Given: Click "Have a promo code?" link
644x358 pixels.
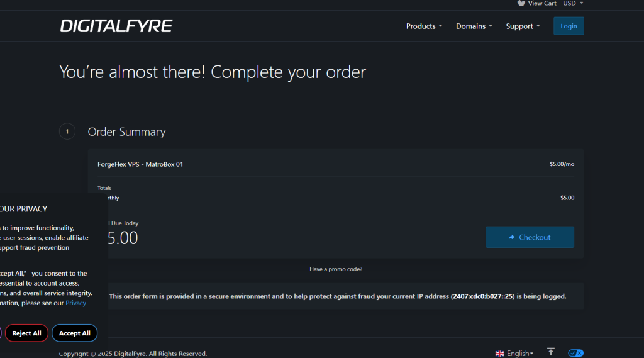Looking at the screenshot, I should 336,269.
